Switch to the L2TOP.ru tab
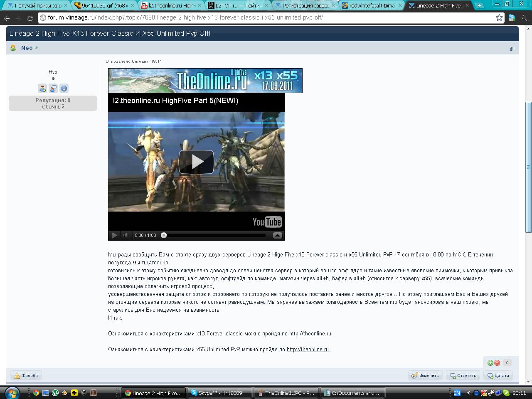 coord(238,5)
